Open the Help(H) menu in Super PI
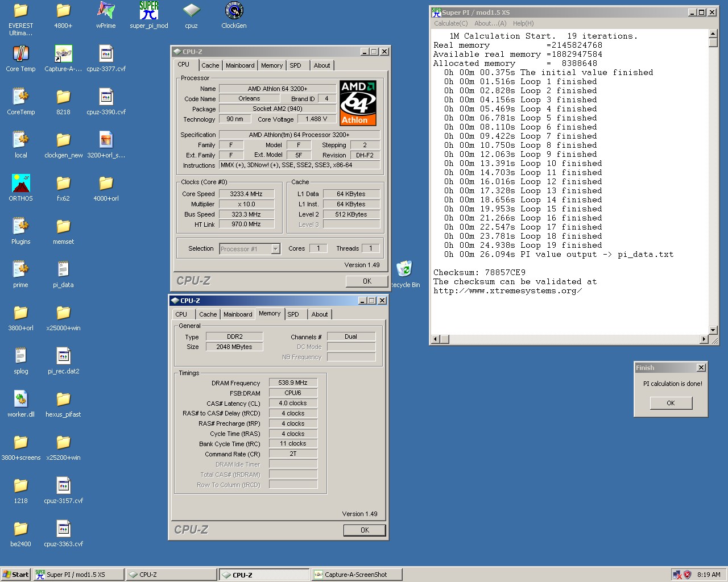Viewport: 728px width, 582px height. 523,23
